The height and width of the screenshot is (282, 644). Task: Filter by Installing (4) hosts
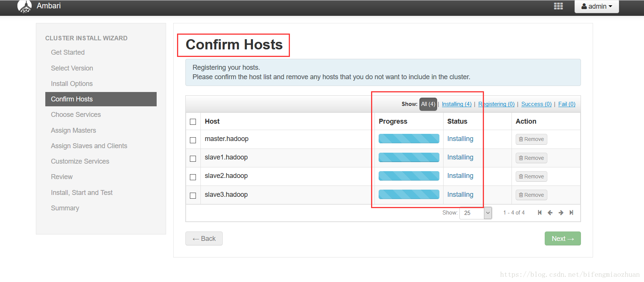(x=457, y=104)
